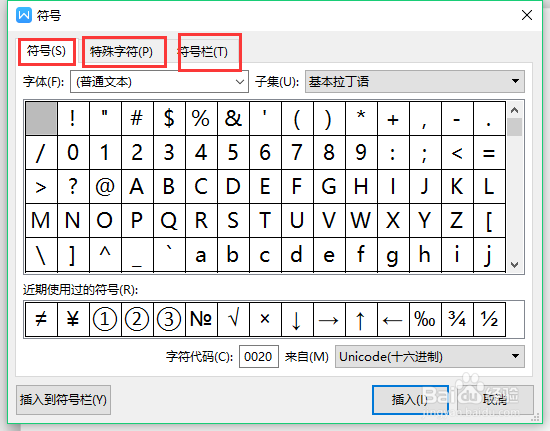Viewport: 550px width, 431px height.
Task: Select the ← left arrow recent symbol
Action: 393,319
